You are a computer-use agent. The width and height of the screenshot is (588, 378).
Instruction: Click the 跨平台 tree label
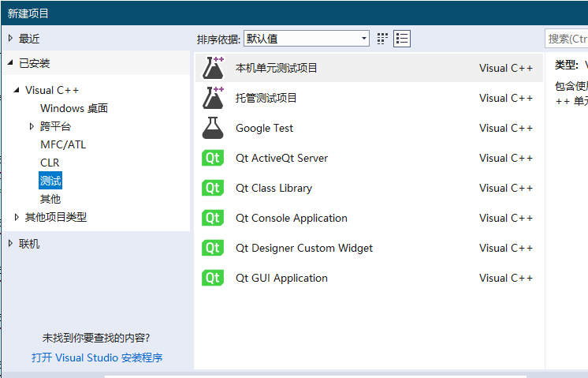pos(55,126)
